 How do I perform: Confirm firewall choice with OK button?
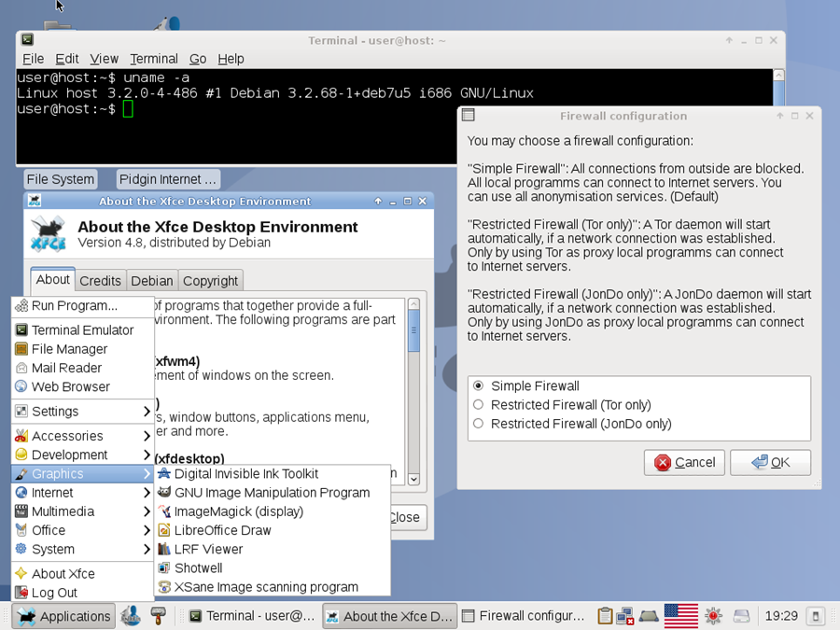(x=770, y=462)
